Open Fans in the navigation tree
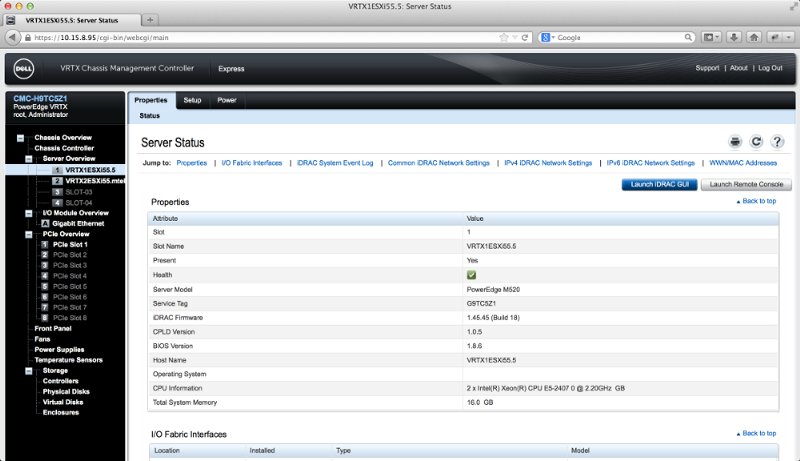800x461 pixels. click(x=42, y=339)
